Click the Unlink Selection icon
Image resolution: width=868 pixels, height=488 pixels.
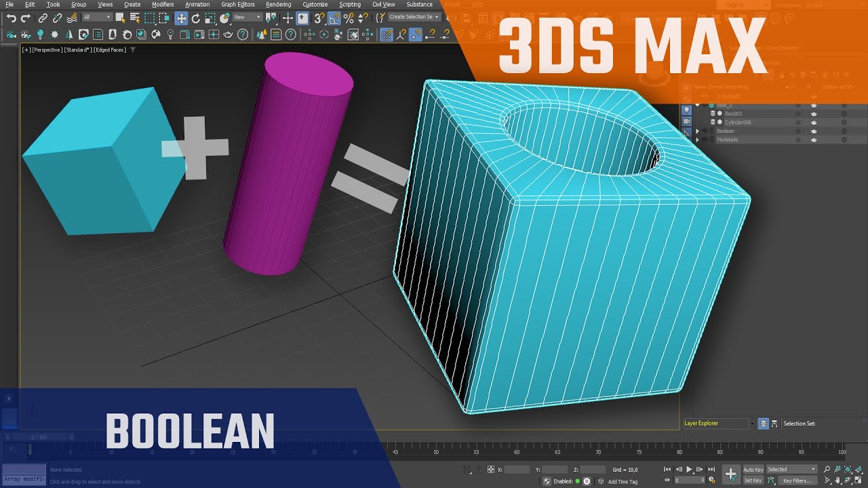(x=57, y=18)
